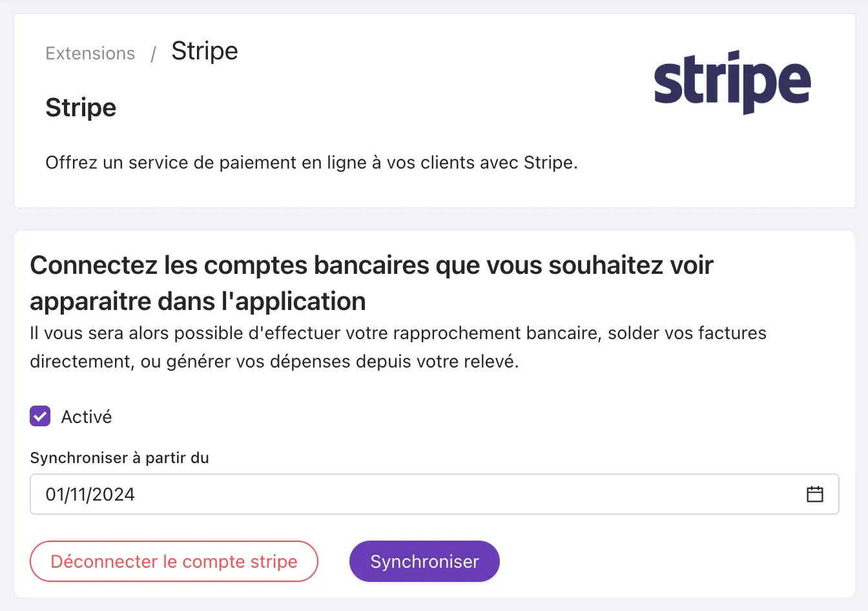The height and width of the screenshot is (611, 868).
Task: Focus the sync start date field
Action: [x=434, y=494]
